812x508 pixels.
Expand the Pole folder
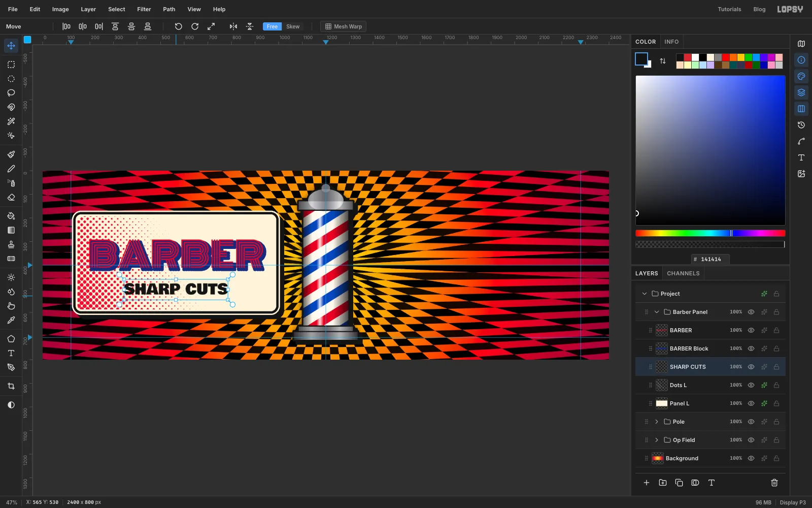tap(657, 422)
